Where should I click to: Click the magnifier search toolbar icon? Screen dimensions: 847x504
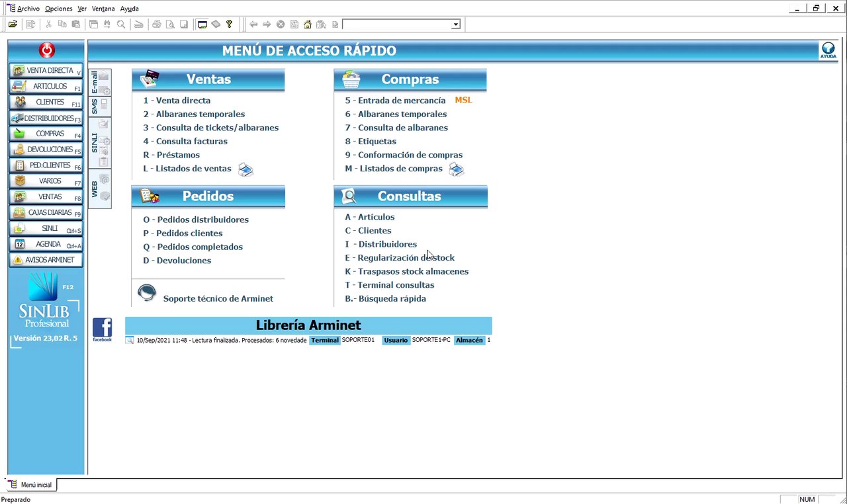click(x=121, y=24)
